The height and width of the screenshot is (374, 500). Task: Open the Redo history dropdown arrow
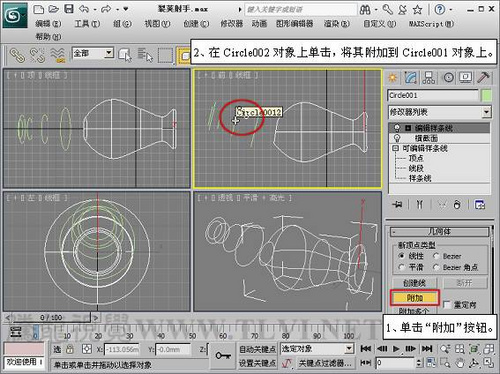coord(117,10)
